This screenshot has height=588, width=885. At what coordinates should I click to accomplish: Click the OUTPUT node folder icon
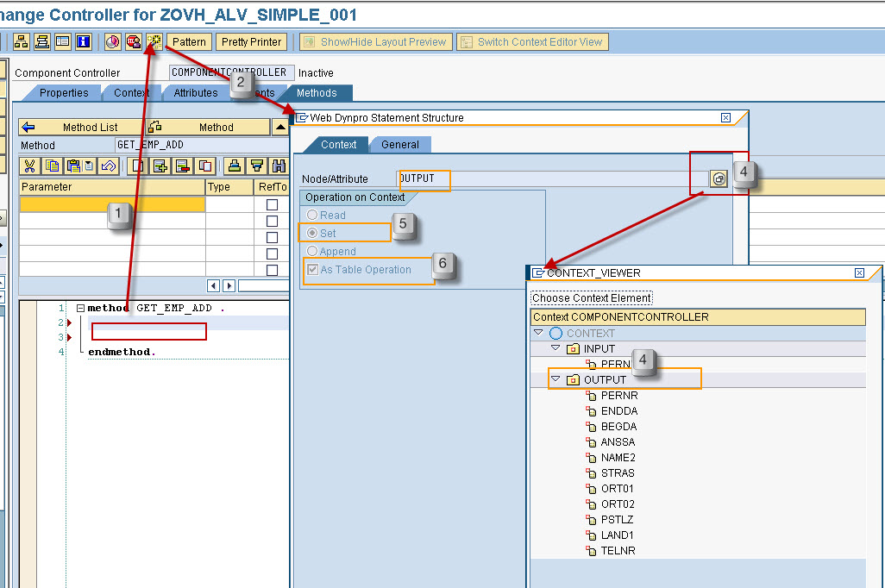[x=573, y=379]
